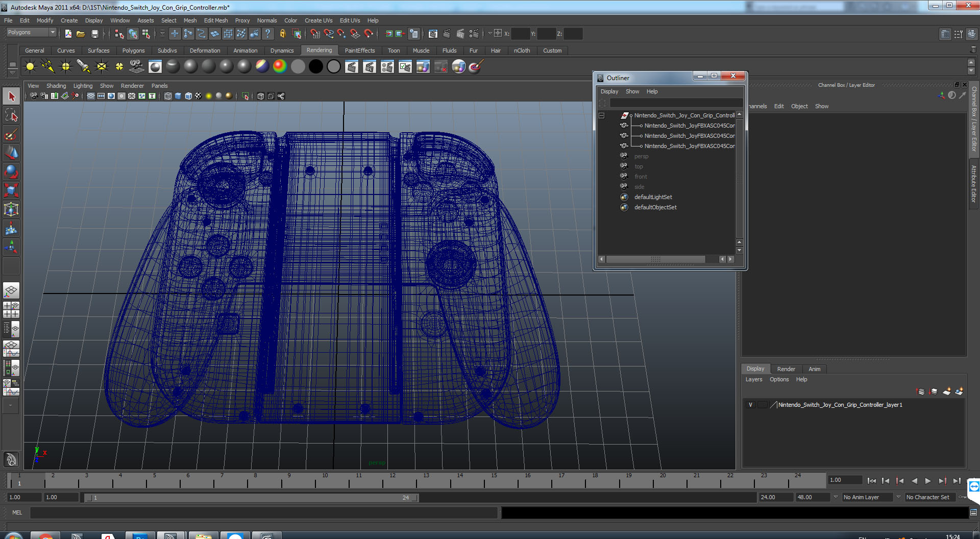The height and width of the screenshot is (539, 980).
Task: Create an area light from shelf
Action: pos(102,66)
